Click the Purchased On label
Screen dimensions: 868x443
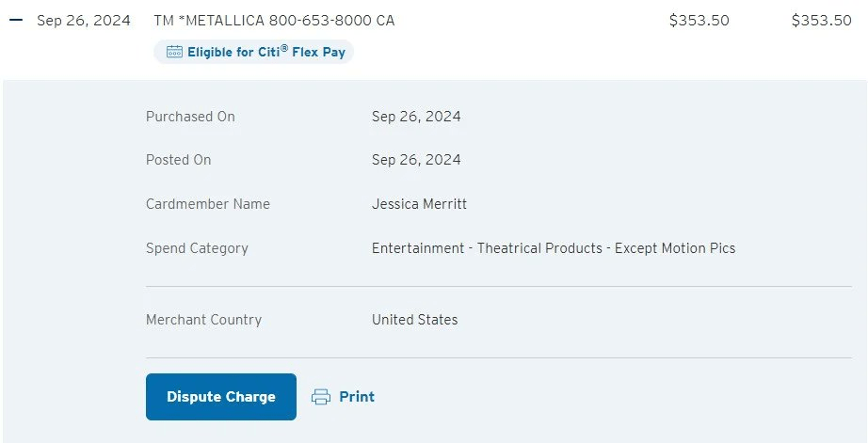[190, 117]
